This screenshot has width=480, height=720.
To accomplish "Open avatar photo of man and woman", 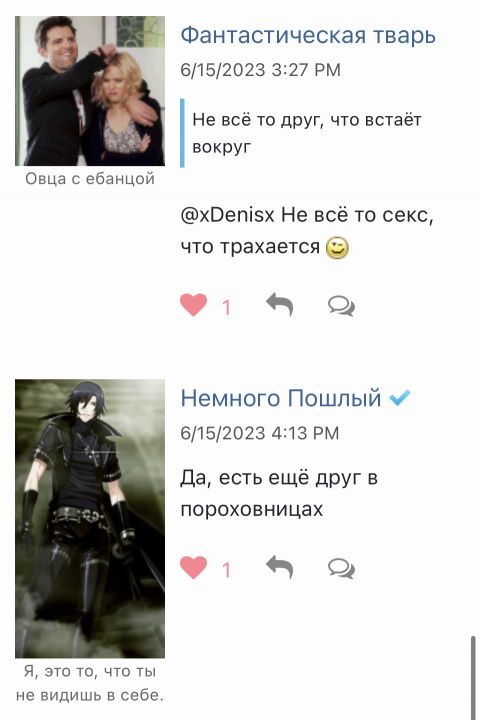I will click(90, 91).
